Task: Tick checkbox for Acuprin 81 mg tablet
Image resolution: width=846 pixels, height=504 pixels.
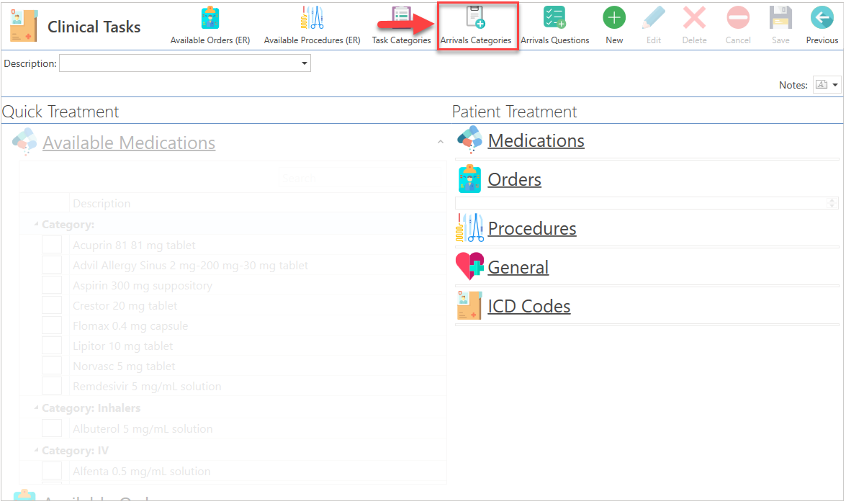Action: pyautogui.click(x=52, y=245)
